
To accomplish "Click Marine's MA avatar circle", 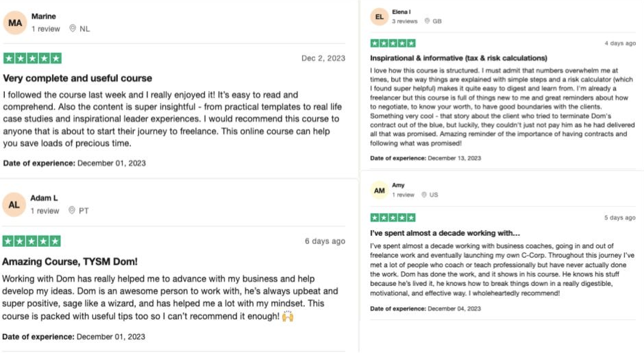I will point(15,23).
